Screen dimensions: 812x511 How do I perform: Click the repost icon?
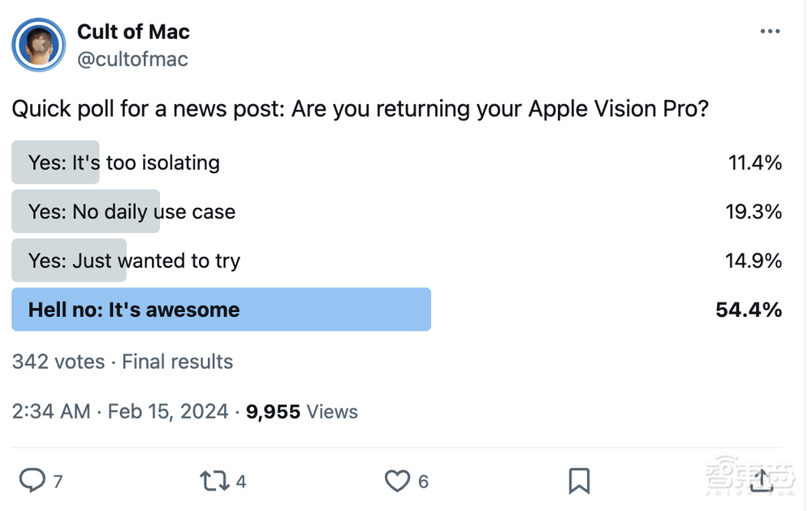click(215, 481)
